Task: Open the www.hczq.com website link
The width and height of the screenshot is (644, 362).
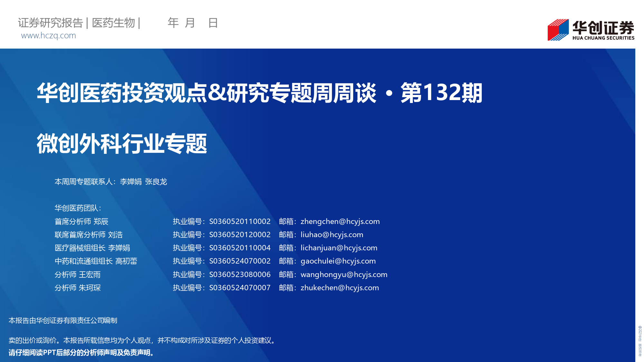Action: point(49,35)
